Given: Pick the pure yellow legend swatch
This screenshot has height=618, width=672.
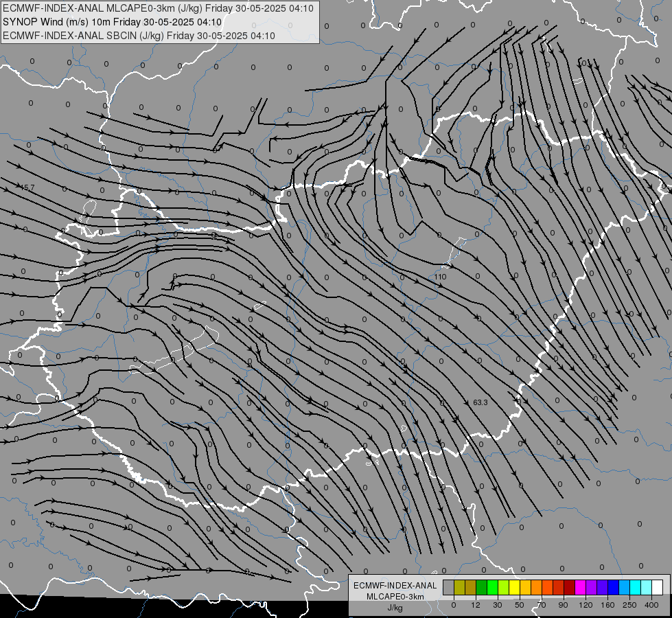Looking at the screenshot, I should (x=514, y=587).
